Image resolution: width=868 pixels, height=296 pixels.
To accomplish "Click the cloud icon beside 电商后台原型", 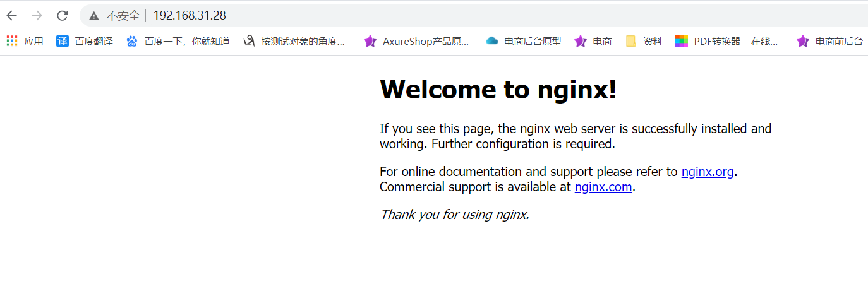I will (492, 41).
